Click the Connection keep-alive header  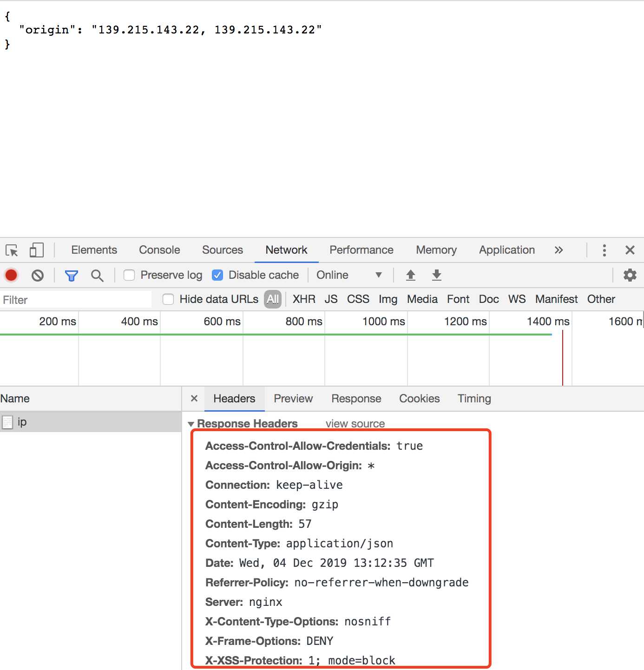pyautogui.click(x=274, y=485)
